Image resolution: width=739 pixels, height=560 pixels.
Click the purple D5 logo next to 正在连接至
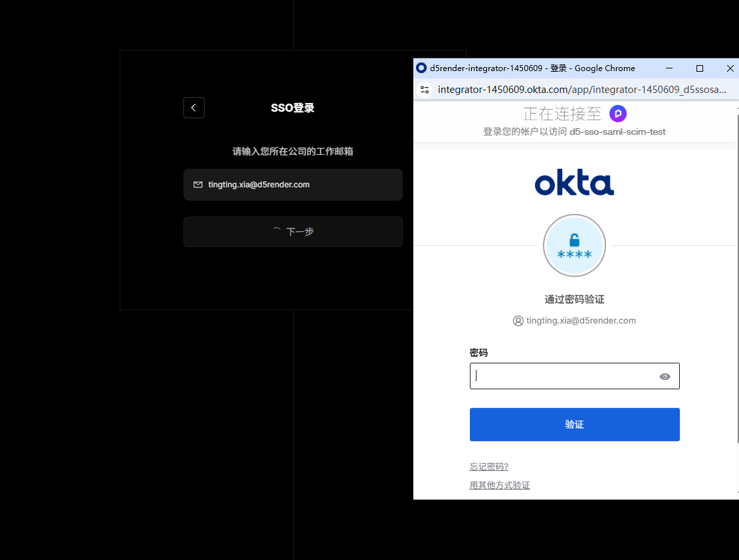618,114
